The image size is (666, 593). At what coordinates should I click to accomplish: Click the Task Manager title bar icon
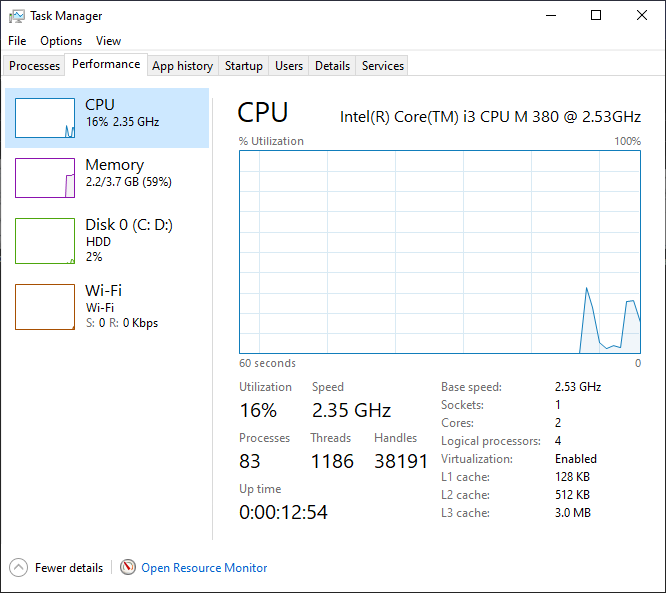tap(17, 16)
